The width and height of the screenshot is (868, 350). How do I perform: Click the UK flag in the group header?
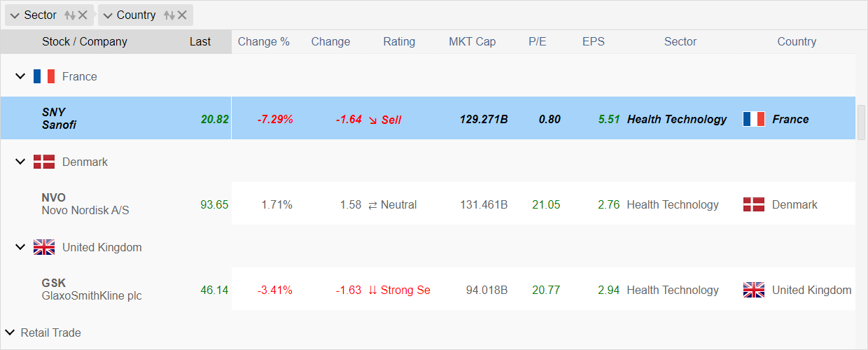point(44,247)
